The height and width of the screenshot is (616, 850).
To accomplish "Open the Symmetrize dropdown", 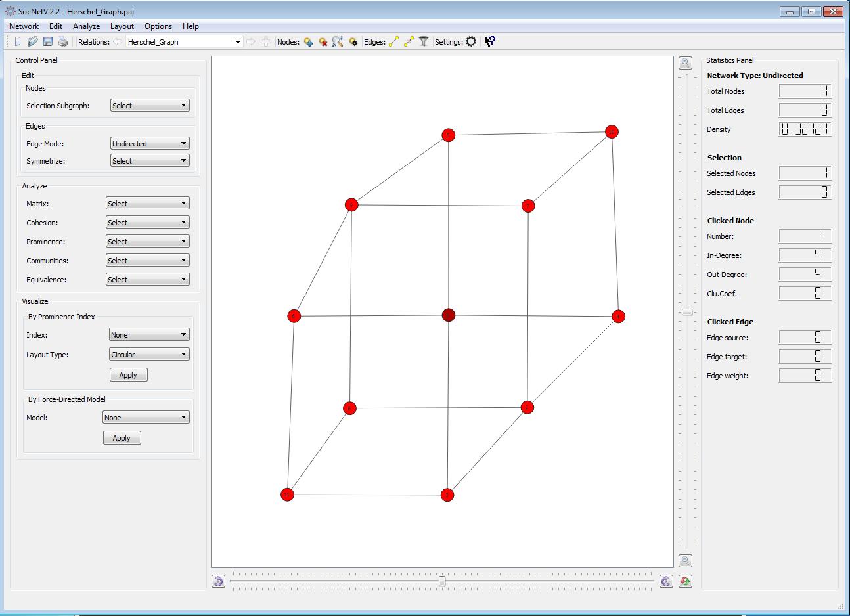I will click(150, 160).
